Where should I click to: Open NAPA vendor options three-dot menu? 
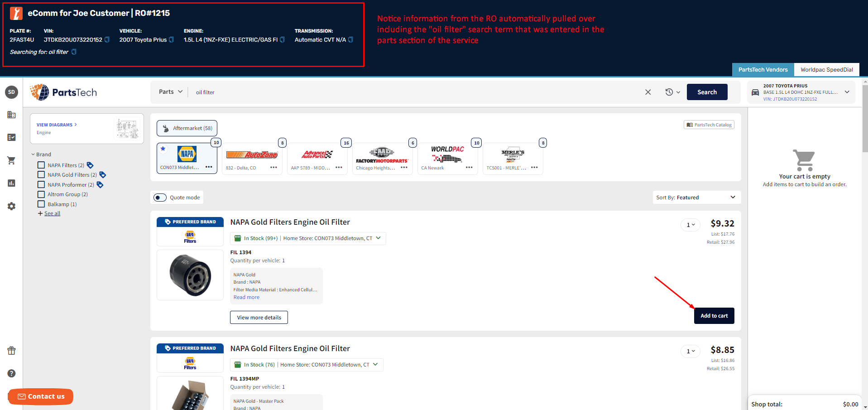209,167
